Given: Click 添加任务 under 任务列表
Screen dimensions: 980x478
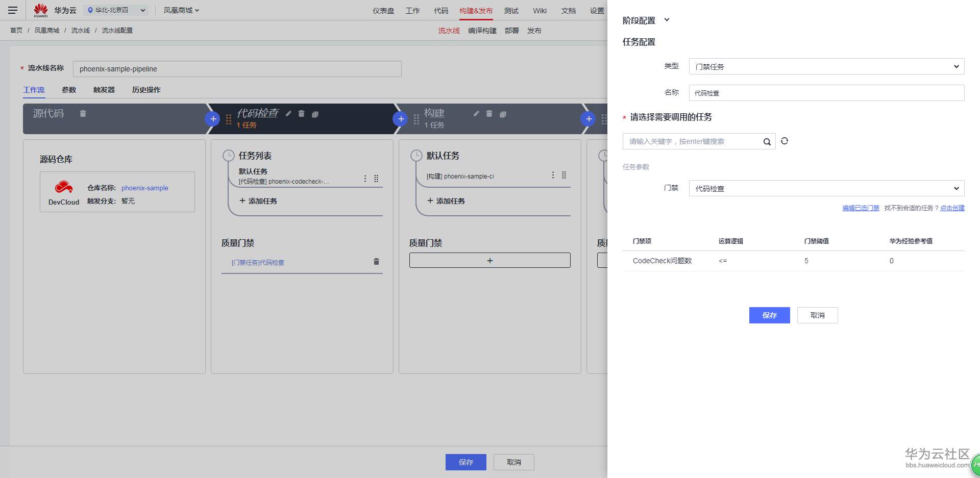Looking at the screenshot, I should pyautogui.click(x=258, y=201).
